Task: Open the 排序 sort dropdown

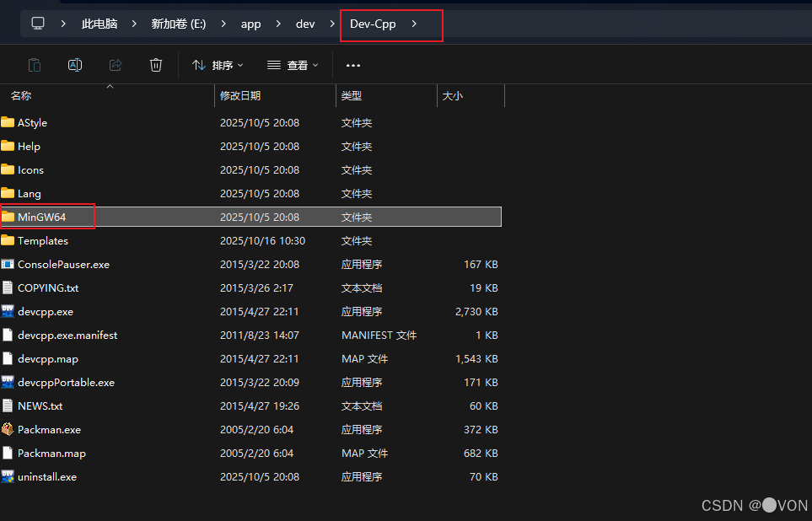Action: [218, 65]
